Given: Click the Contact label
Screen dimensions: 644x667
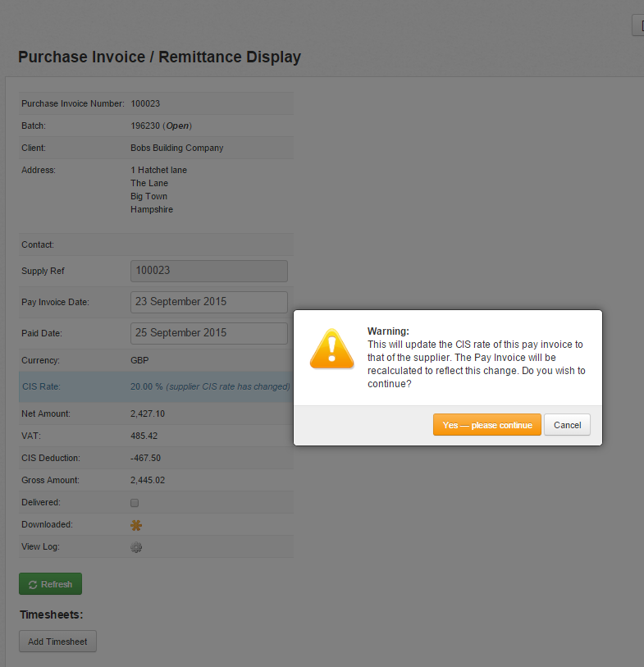Looking at the screenshot, I should click(x=38, y=245).
